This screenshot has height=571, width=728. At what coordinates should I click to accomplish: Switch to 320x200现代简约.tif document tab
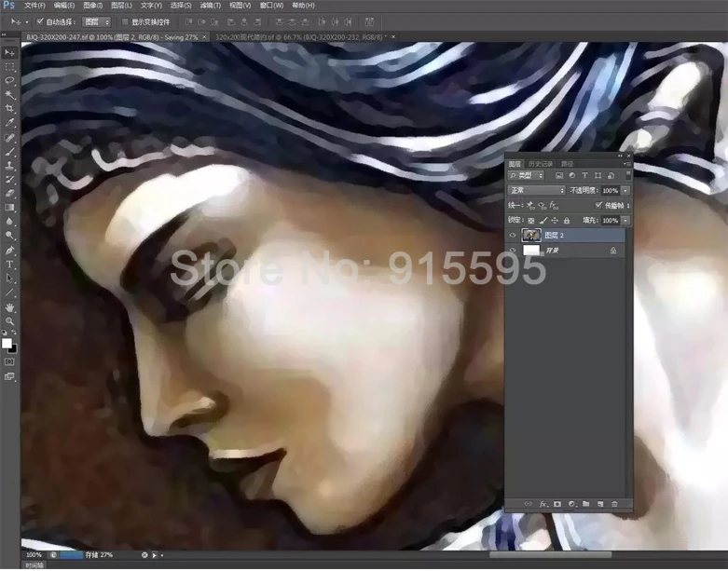click(301, 37)
